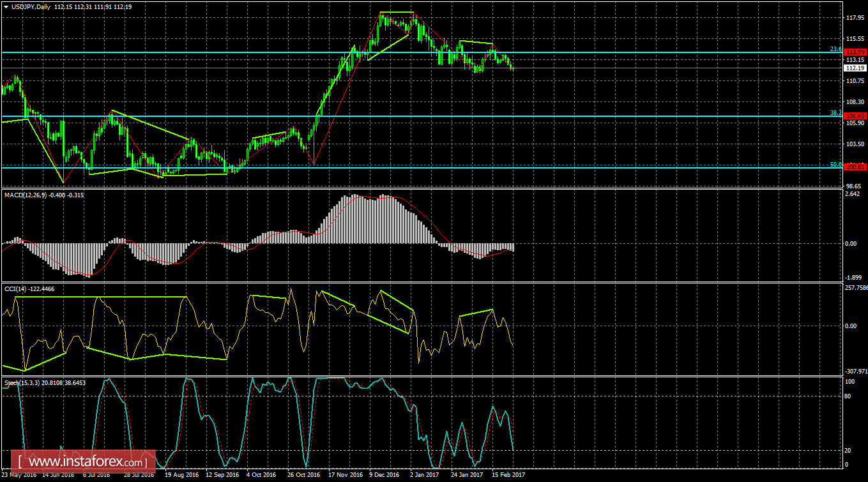868x482 pixels.
Task: Select the 113.99 red price marker
Action: coord(854,52)
